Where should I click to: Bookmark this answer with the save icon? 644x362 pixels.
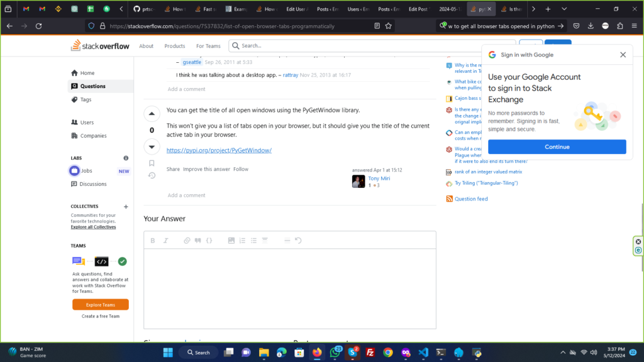pyautogui.click(x=152, y=163)
